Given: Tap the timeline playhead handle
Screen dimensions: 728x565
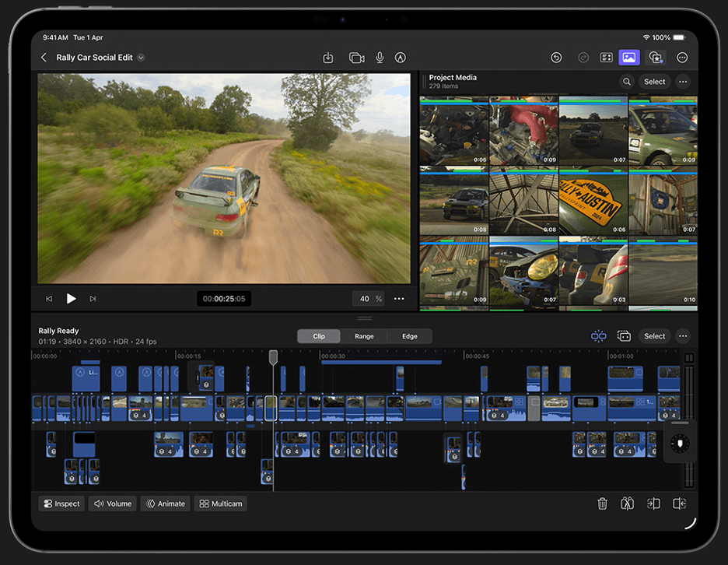Looking at the screenshot, I should click(x=274, y=357).
